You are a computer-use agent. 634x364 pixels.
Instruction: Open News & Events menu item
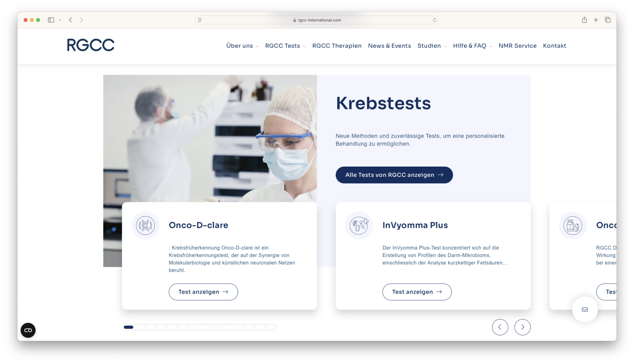(389, 46)
